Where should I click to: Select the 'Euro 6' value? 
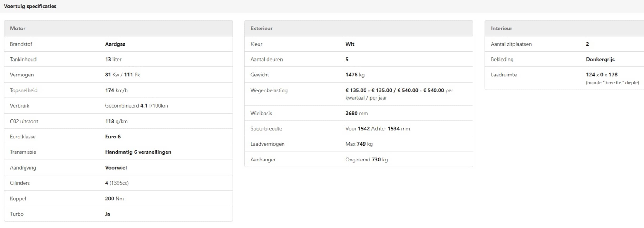tap(113, 137)
